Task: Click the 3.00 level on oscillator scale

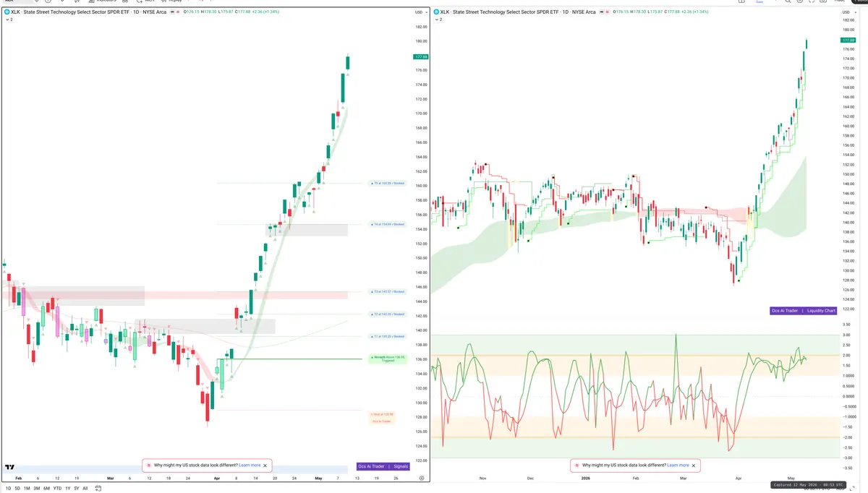Action: coord(846,335)
